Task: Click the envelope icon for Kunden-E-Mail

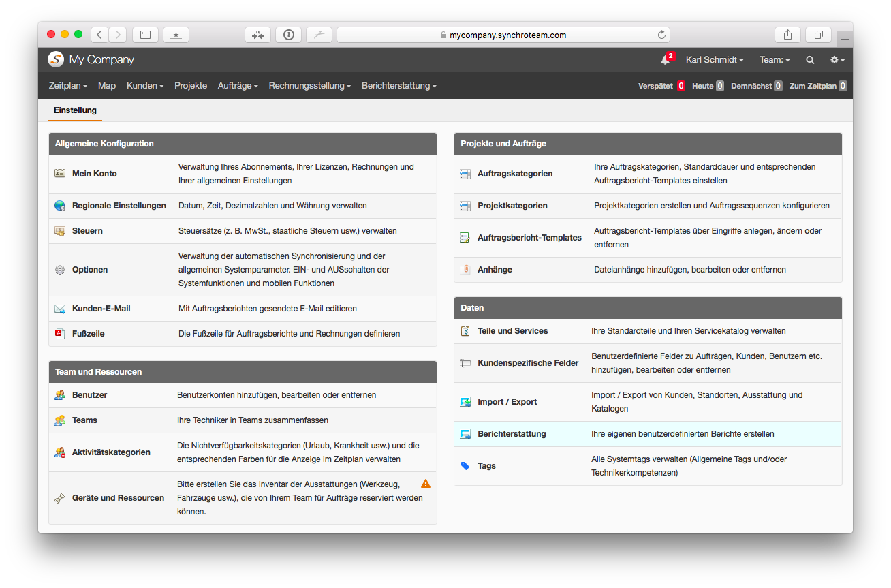Action: coord(60,309)
